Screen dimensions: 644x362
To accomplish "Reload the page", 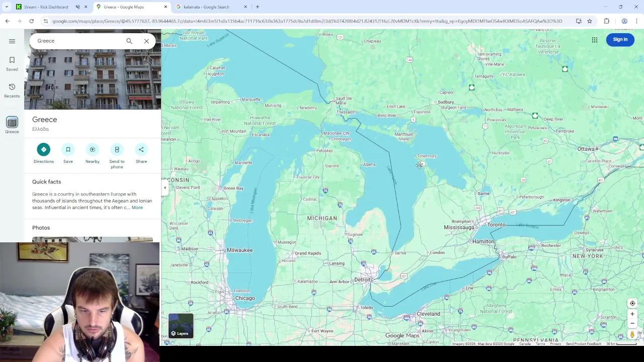I will 31,21.
